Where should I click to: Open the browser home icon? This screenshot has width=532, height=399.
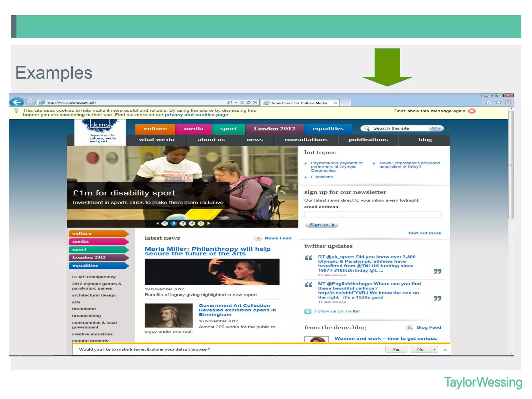489,102
